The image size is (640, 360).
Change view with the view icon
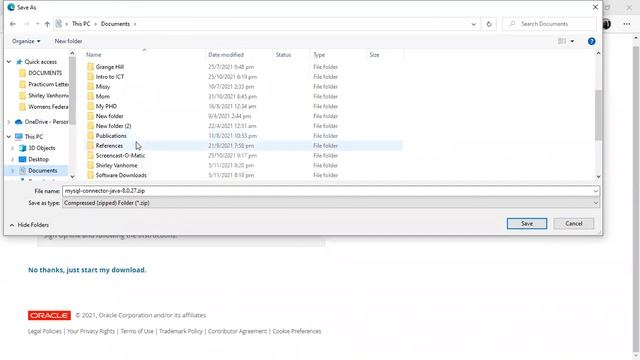[562, 41]
